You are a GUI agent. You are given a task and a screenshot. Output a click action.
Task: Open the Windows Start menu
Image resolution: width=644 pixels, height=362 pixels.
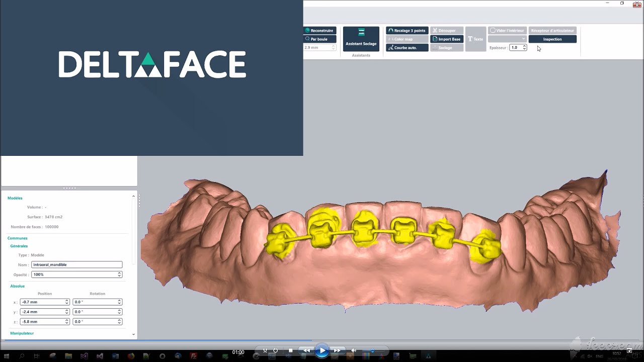pos(7,356)
